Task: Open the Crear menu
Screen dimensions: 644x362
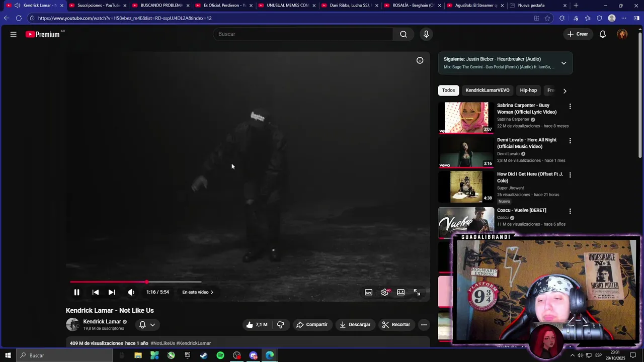Action: (x=578, y=34)
